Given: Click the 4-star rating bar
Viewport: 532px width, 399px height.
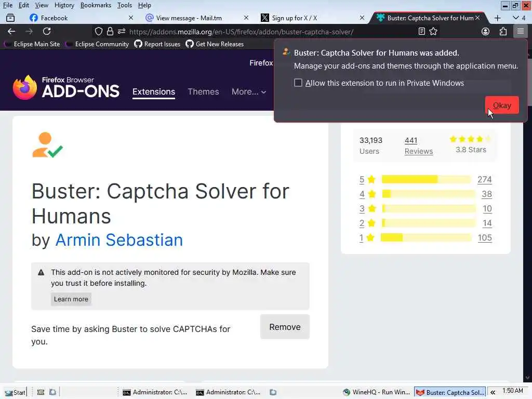Looking at the screenshot, I should [429, 194].
